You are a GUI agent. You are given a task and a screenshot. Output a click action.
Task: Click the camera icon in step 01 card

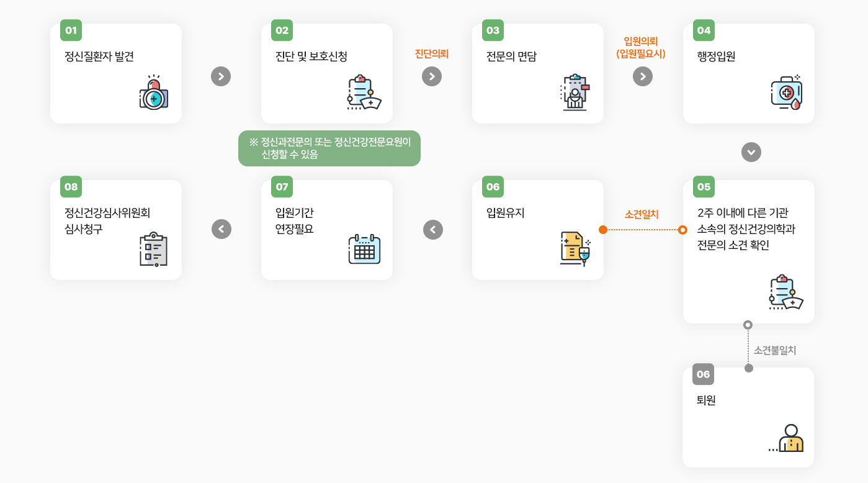point(154,94)
